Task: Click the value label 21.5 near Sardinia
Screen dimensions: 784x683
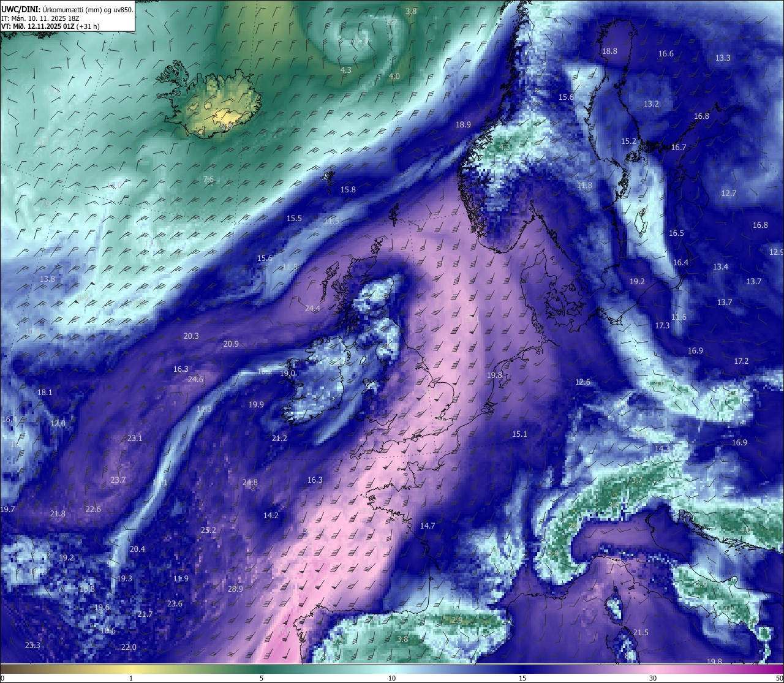Action: coord(641,633)
